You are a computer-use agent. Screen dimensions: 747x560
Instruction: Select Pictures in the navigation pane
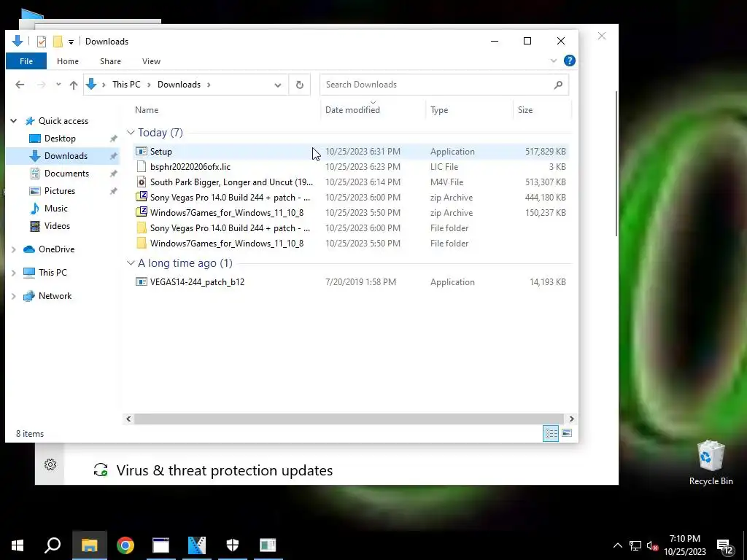[60, 191]
